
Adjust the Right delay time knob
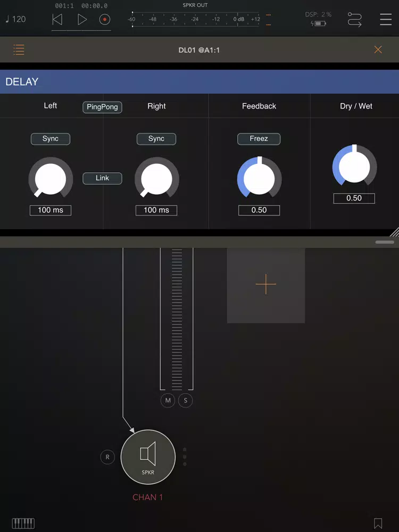tap(157, 178)
